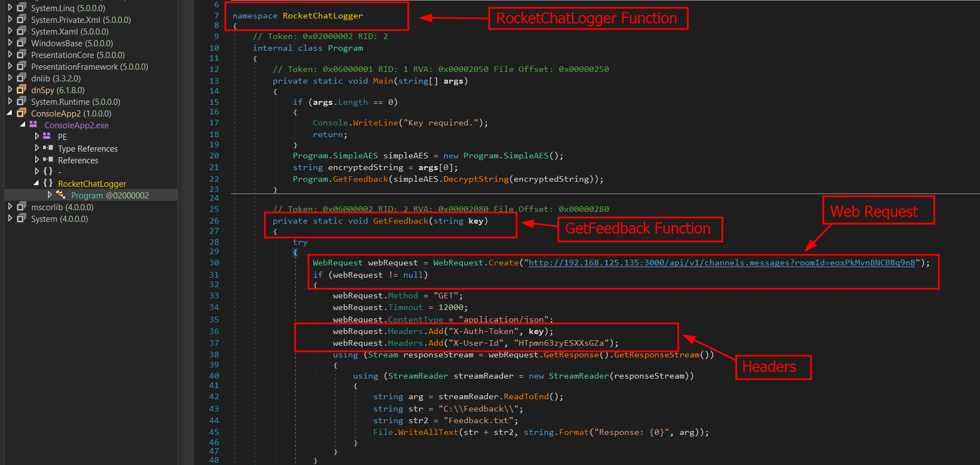Click the PE node icon
The width and height of the screenshot is (980, 465).
tap(47, 136)
